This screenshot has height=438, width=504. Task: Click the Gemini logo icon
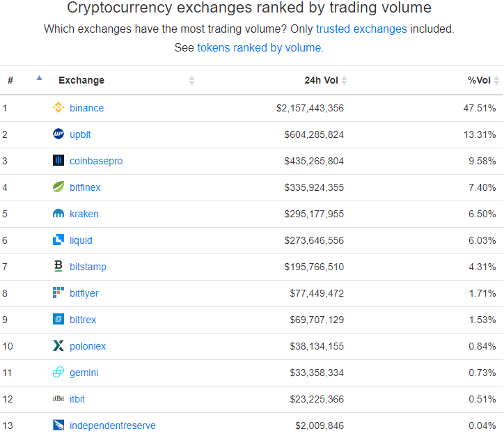[58, 373]
